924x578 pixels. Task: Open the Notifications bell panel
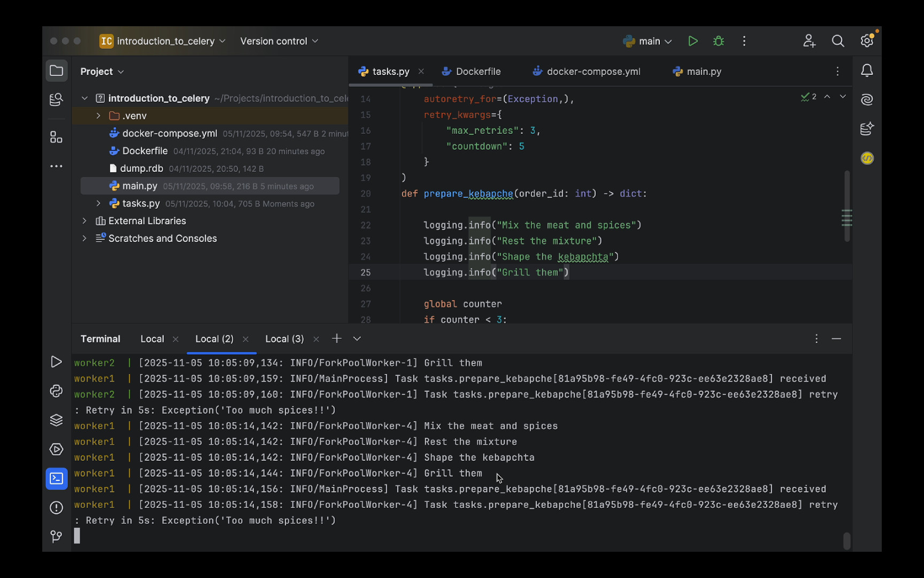click(x=866, y=71)
